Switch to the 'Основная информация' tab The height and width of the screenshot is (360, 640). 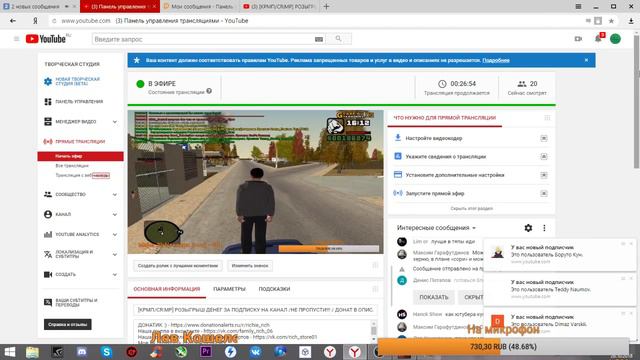point(167,289)
